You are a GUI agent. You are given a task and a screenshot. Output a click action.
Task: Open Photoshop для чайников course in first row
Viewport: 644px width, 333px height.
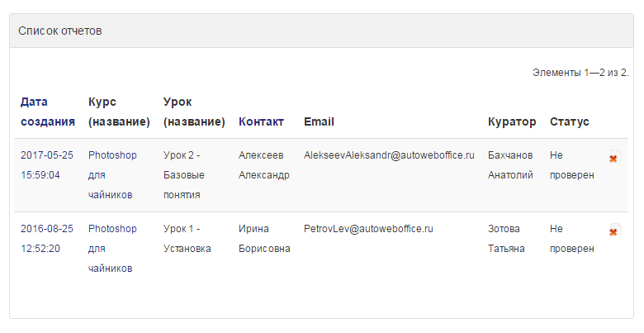tap(112, 175)
